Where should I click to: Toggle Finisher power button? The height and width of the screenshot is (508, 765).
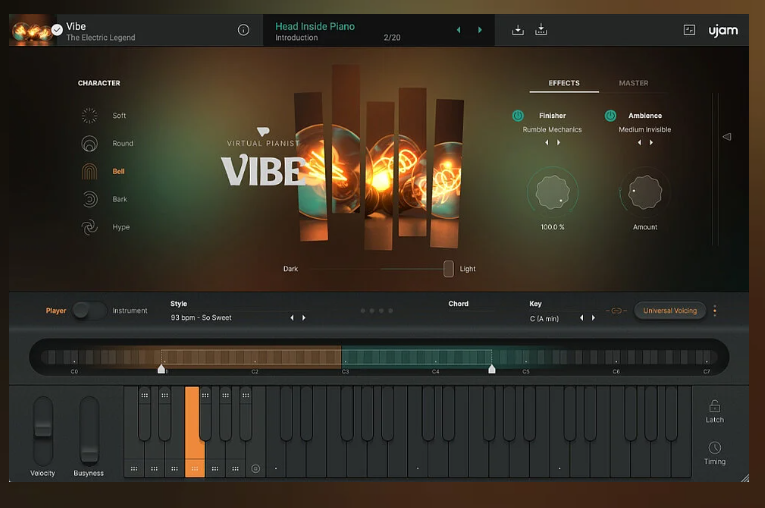point(518,116)
